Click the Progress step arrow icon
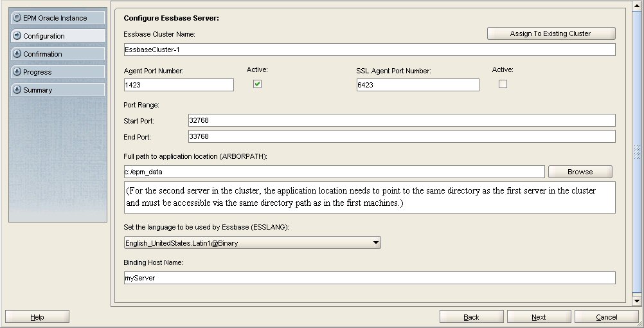This screenshot has width=644, height=328. click(17, 71)
